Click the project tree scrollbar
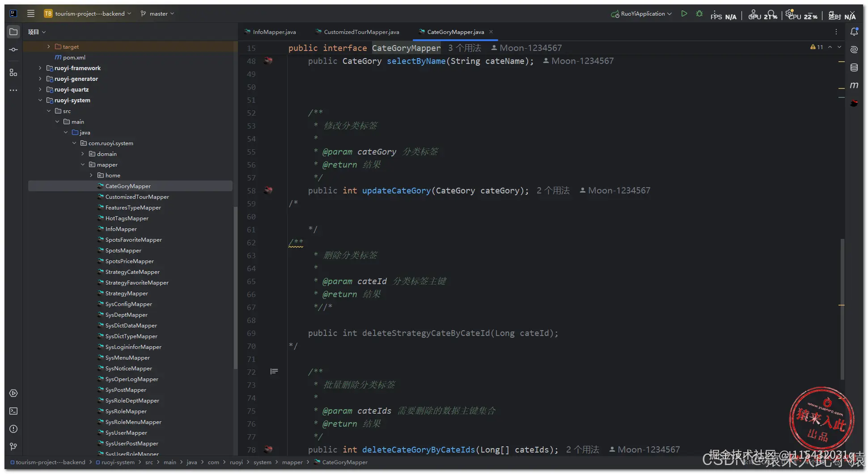 tap(235, 288)
